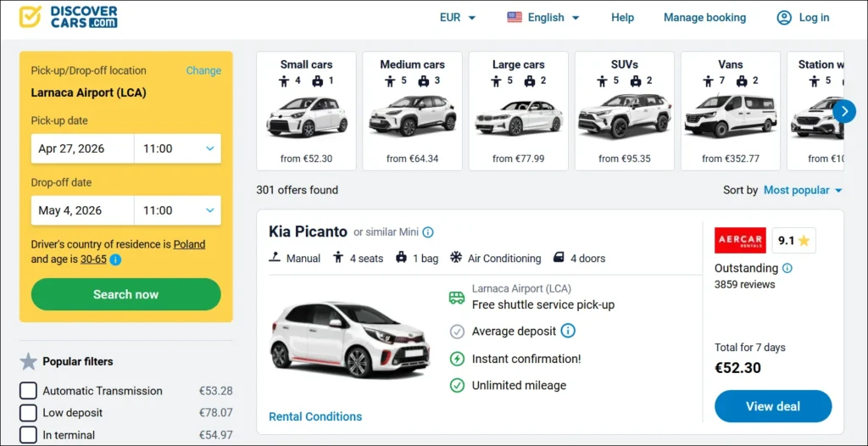
Task: Open the DiscoverCars.com logo home link
Action: 68,17
